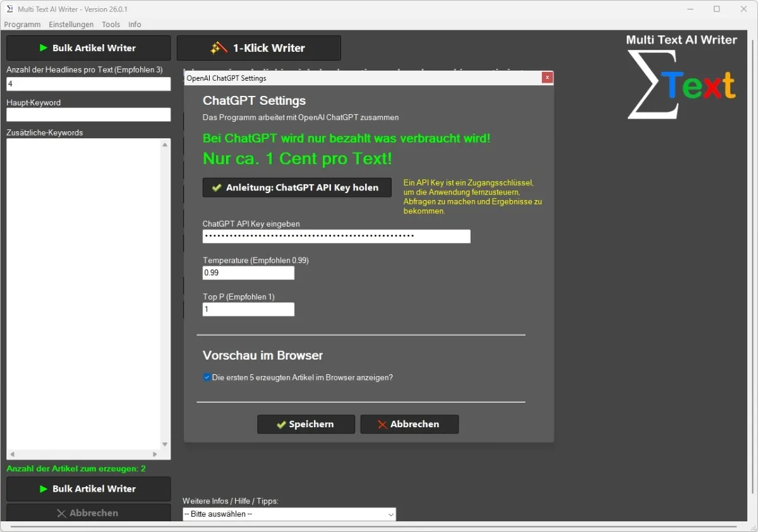This screenshot has height=532, width=758.
Task: Click the red X icon on dialog Abbrechen
Action: [382, 425]
